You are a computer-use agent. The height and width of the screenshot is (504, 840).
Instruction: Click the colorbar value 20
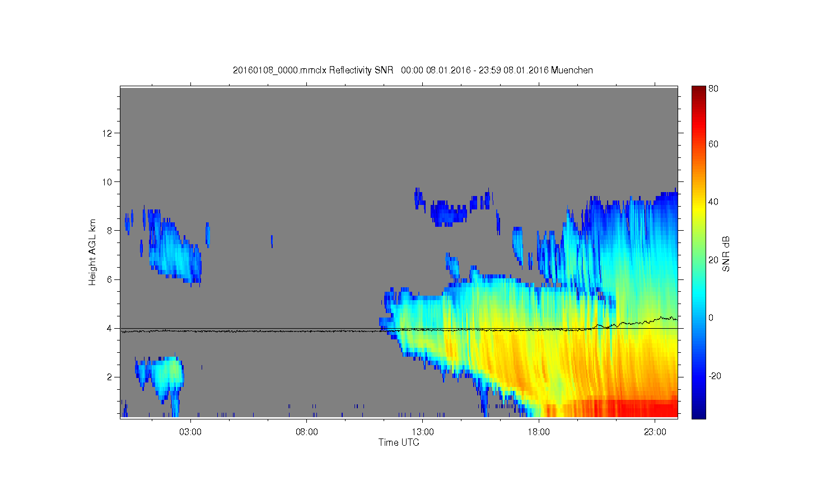713,260
